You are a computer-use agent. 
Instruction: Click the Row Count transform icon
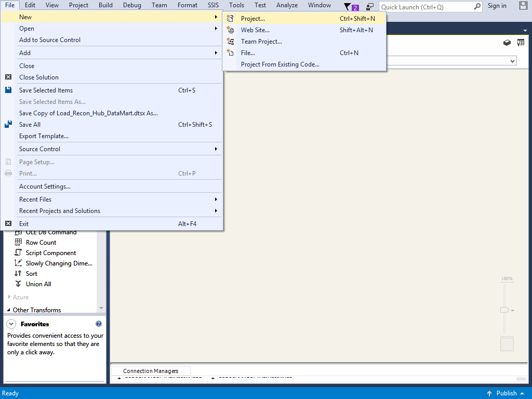pyautogui.click(x=18, y=242)
